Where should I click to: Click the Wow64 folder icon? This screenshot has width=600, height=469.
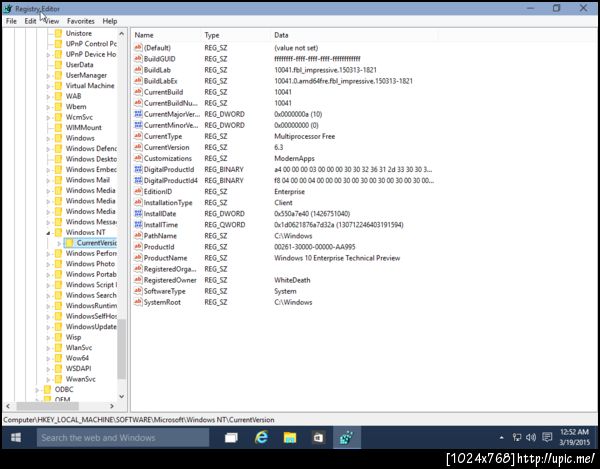(x=58, y=358)
